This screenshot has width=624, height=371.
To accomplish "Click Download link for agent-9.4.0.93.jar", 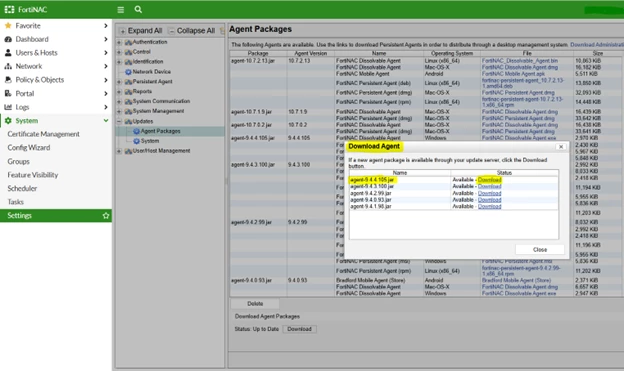I will point(489,200).
